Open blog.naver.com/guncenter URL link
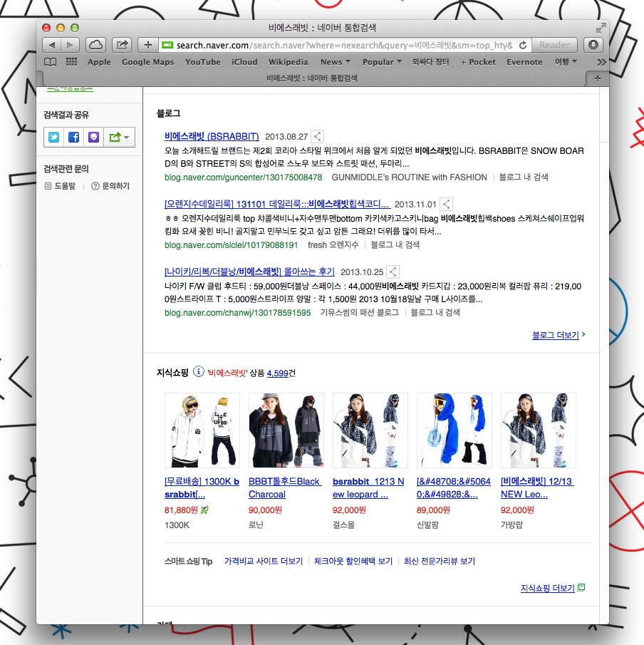 [x=243, y=177]
